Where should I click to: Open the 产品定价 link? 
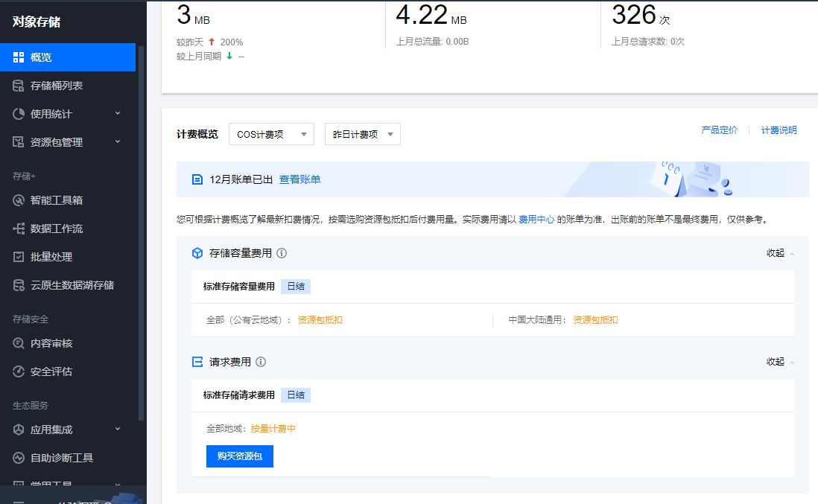pyautogui.click(x=719, y=130)
